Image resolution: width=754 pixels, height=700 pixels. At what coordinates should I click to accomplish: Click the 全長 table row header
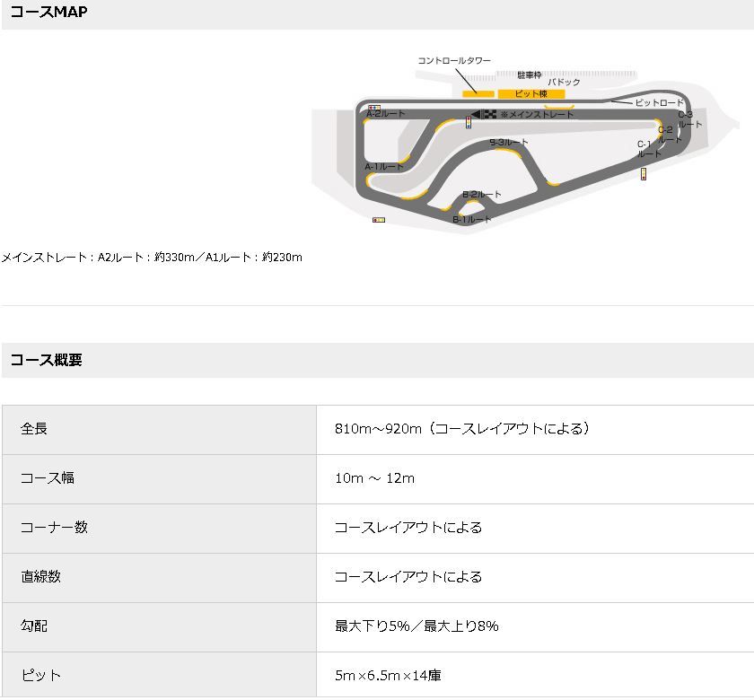(x=159, y=430)
